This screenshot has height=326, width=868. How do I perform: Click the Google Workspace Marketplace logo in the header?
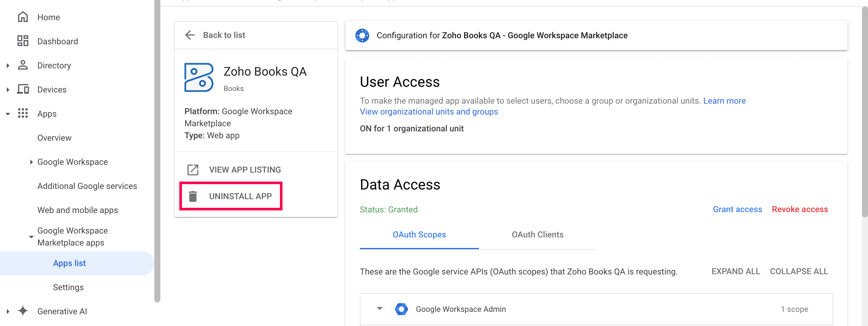pyautogui.click(x=363, y=35)
